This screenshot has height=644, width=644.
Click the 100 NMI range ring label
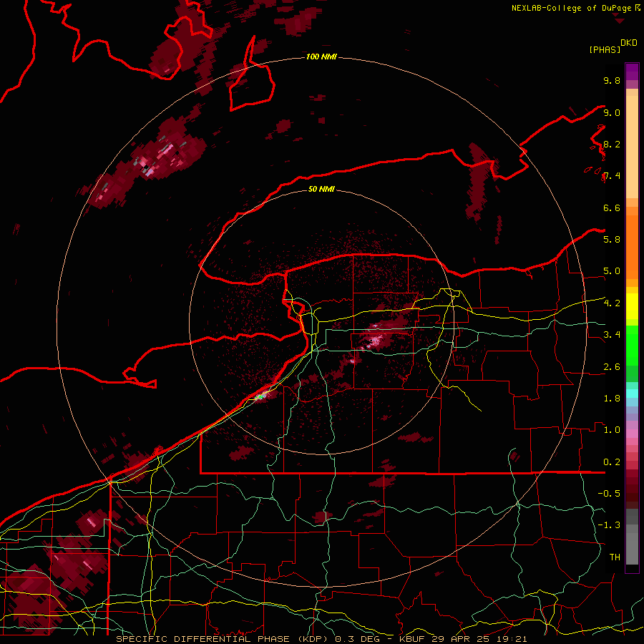coord(321,57)
